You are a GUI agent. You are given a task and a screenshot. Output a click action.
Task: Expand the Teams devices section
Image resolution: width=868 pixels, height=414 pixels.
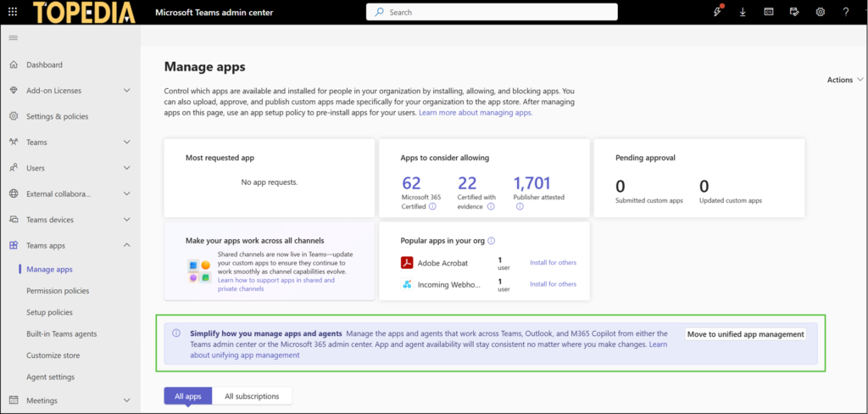tap(127, 220)
